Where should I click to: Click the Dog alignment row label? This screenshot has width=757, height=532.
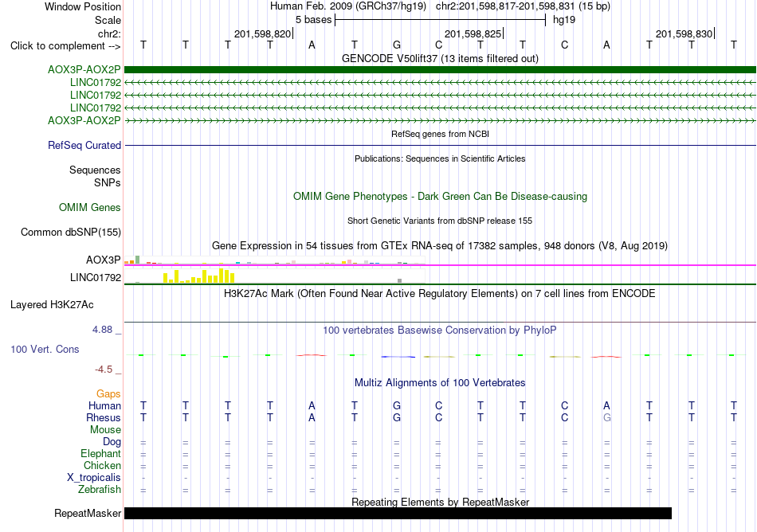[x=112, y=441]
